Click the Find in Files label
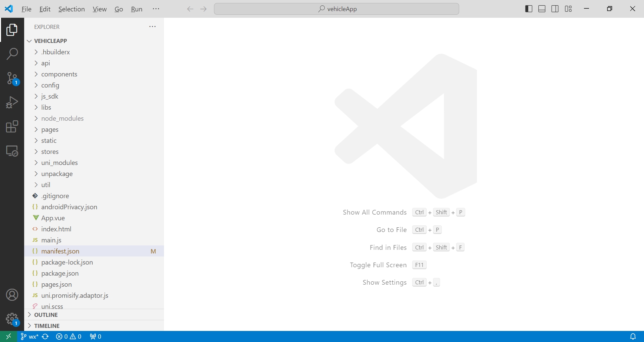Viewport: 644px width, 342px height. click(x=388, y=247)
